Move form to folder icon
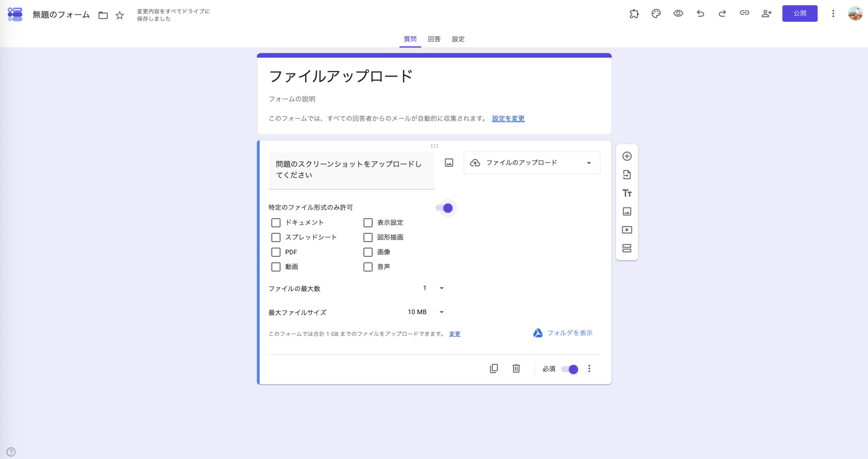Image resolution: width=868 pixels, height=459 pixels. (x=103, y=15)
